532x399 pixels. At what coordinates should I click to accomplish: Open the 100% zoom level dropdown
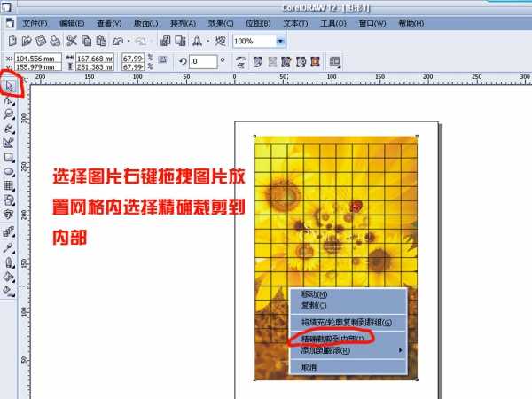click(x=281, y=41)
